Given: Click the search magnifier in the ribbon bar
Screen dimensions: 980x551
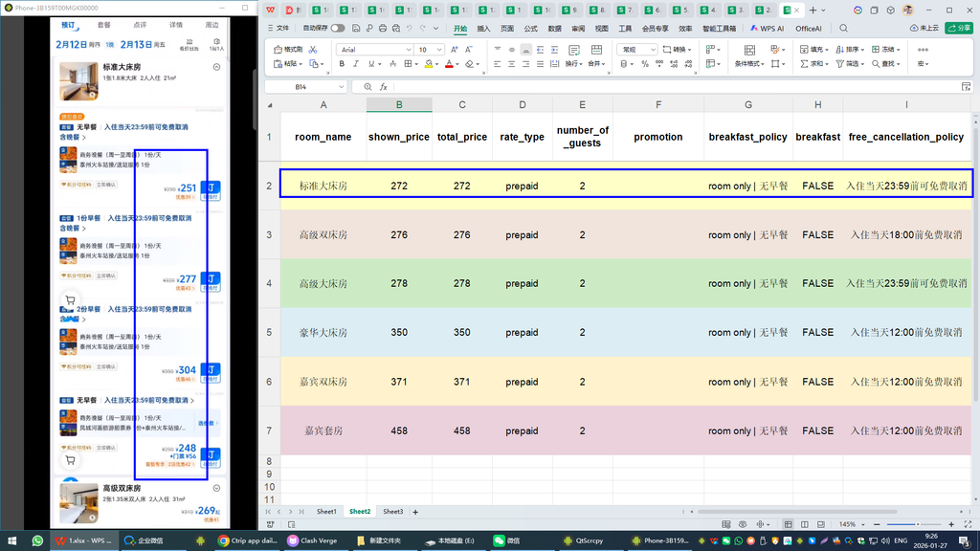Looking at the screenshot, I should click(x=844, y=28).
